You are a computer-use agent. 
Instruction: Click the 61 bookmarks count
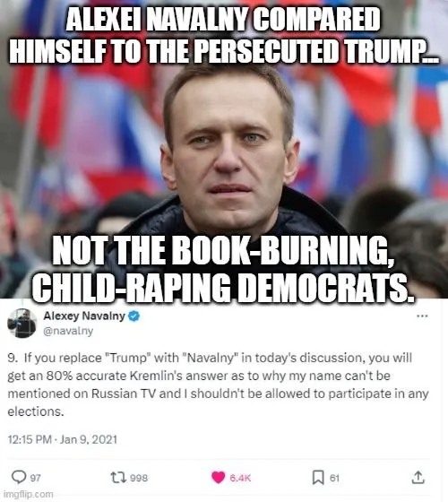coord(334,478)
